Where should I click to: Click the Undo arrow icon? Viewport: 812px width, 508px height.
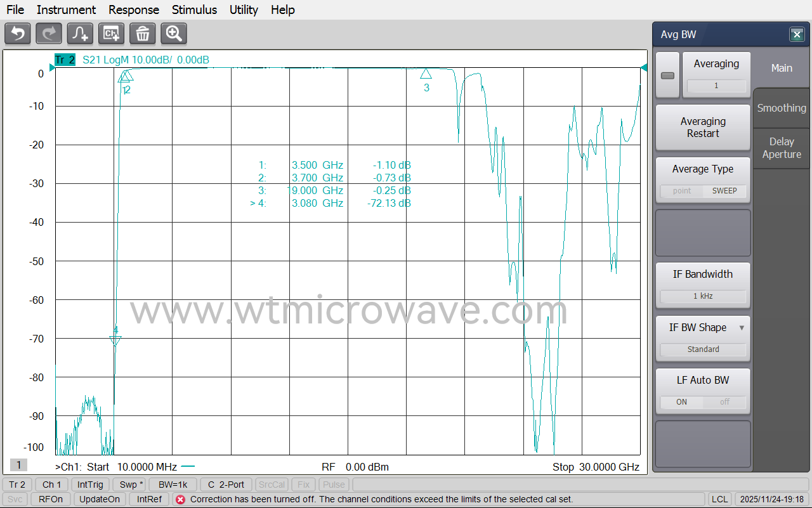pyautogui.click(x=18, y=34)
